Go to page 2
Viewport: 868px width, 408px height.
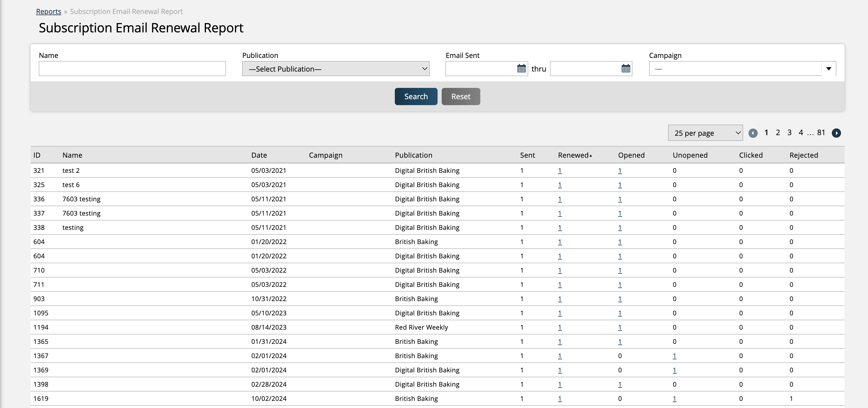point(778,132)
